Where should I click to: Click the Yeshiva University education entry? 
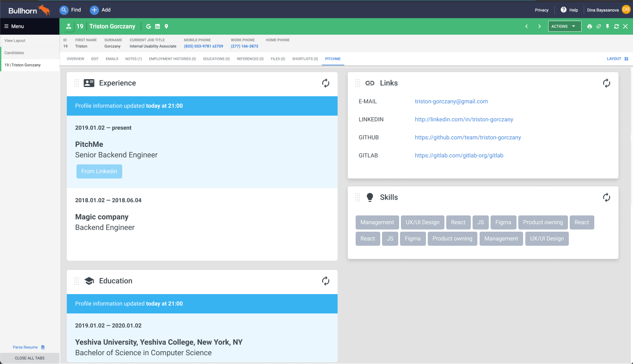159,342
